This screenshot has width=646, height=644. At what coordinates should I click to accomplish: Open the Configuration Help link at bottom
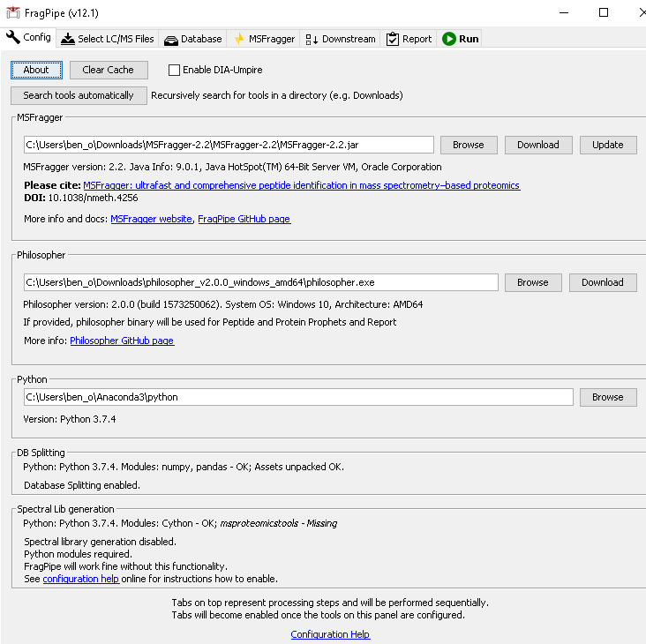pyautogui.click(x=330, y=634)
